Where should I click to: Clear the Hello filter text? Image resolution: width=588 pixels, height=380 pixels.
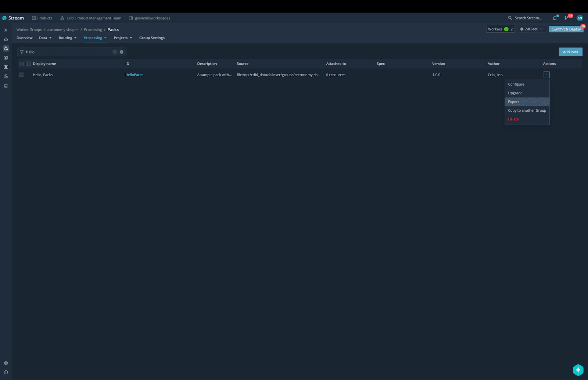(x=122, y=52)
